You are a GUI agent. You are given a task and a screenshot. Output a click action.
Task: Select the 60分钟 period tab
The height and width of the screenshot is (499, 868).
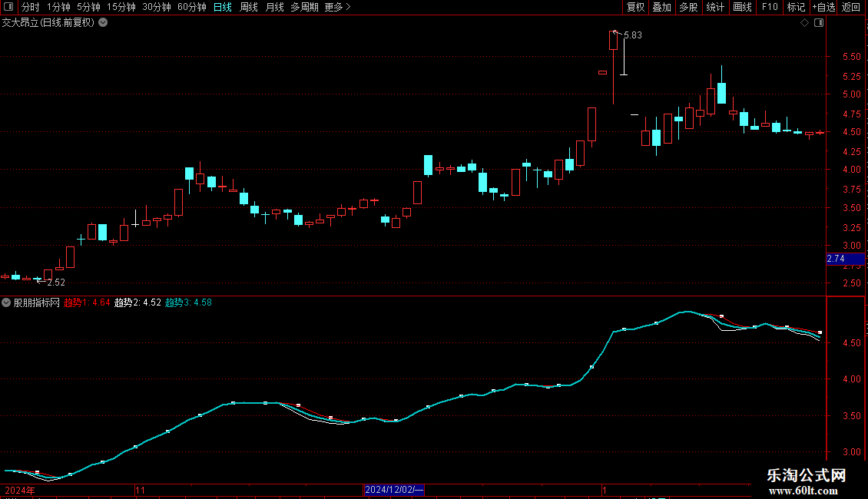point(192,7)
